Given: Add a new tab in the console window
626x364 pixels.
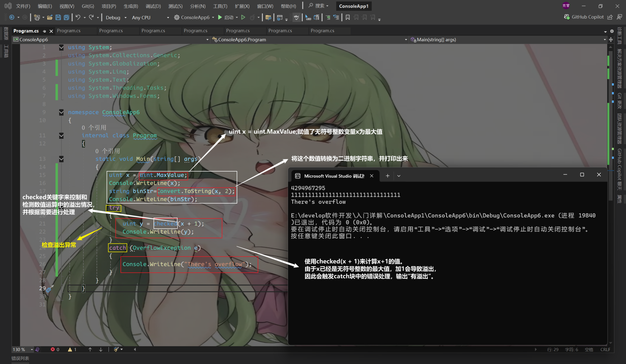Looking at the screenshot, I should [x=388, y=176].
